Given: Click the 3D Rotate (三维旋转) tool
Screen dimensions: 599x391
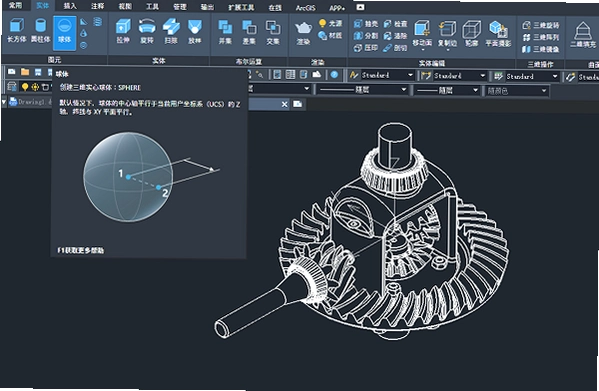Looking at the screenshot, I should click(x=540, y=25).
